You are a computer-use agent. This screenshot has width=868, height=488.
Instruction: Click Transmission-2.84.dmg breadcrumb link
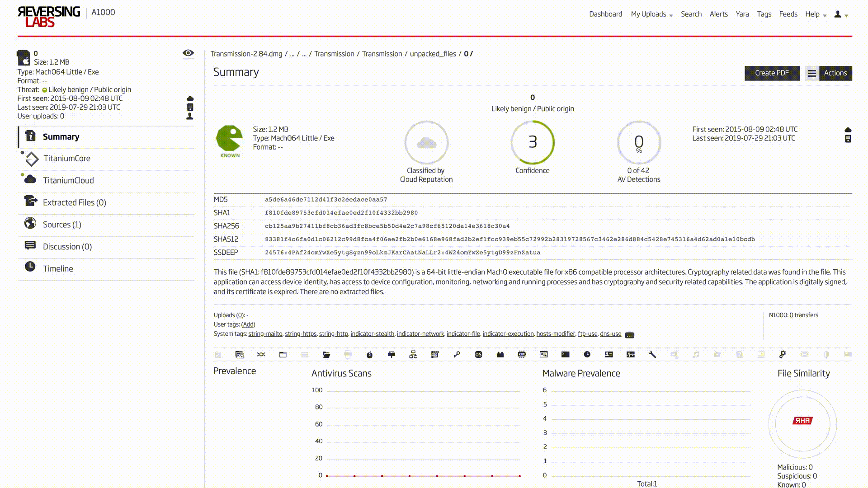[x=246, y=54]
